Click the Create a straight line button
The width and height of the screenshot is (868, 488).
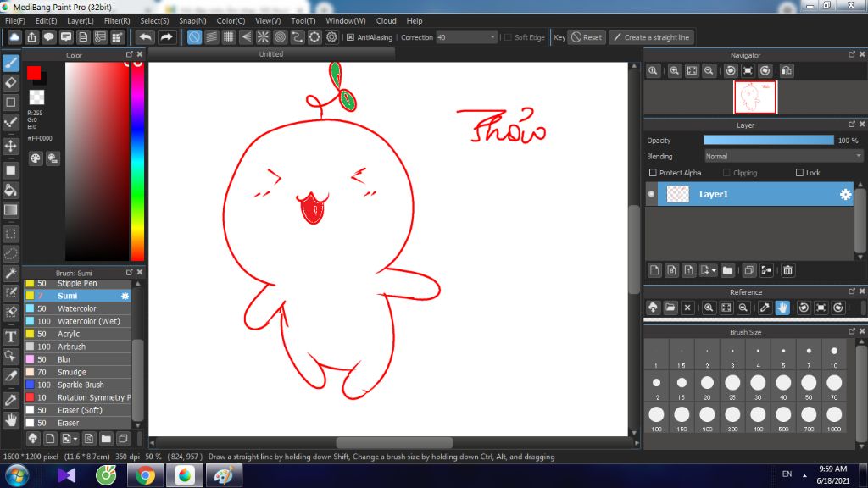click(x=652, y=37)
